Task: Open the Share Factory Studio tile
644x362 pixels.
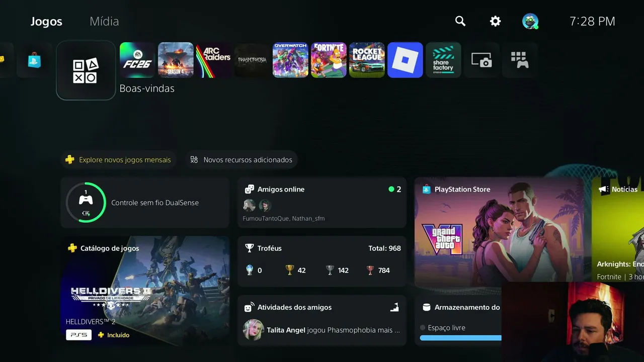Action: pyautogui.click(x=443, y=60)
